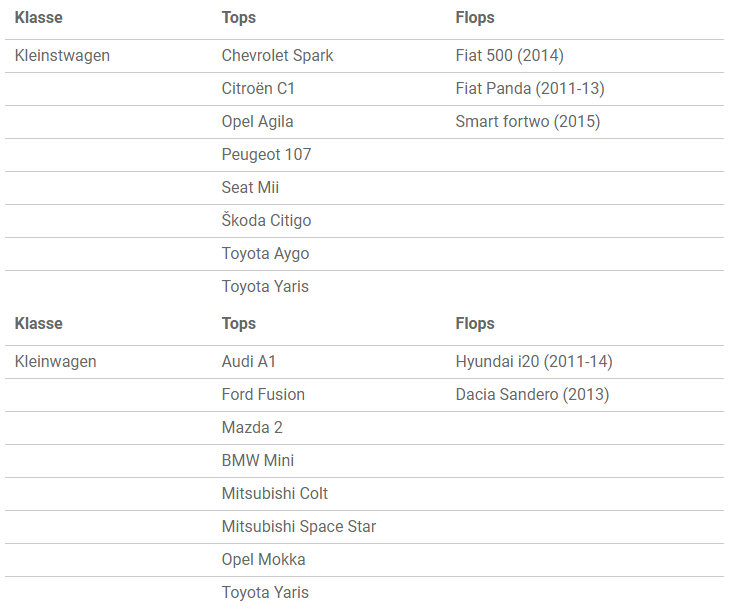Image resolution: width=729 pixels, height=614 pixels.
Task: Click Toyota Aygo in the list
Action: pos(265,254)
